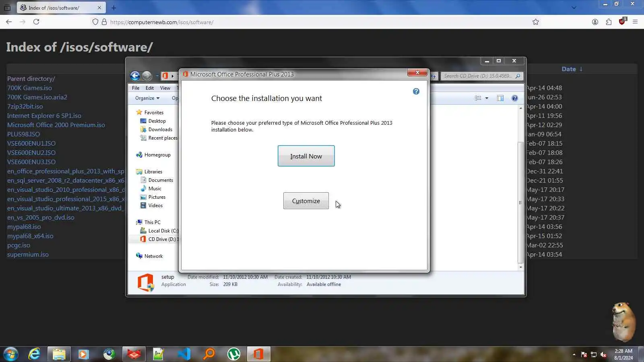Toggle the Explorer preview pane

500,98
